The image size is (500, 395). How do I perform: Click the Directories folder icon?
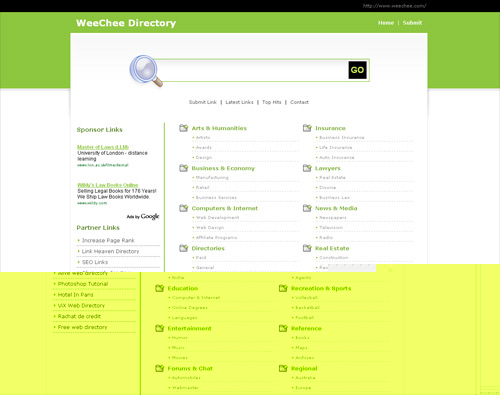184,248
